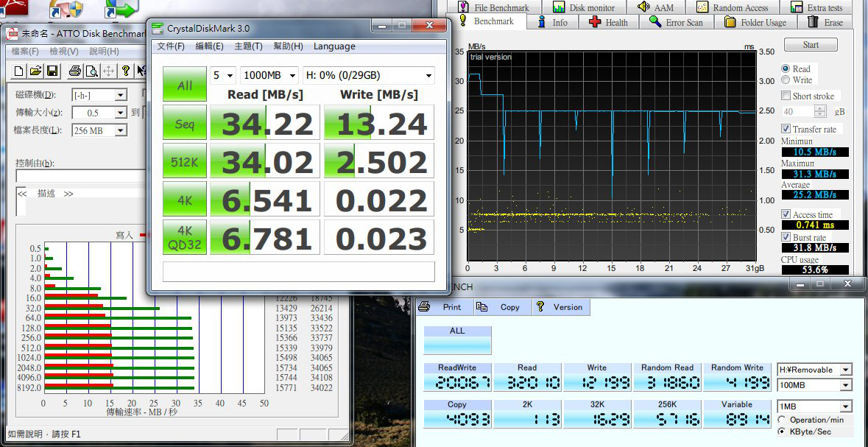Open the H:¥Removable drive dropdown
The image size is (868, 447).
[815, 370]
